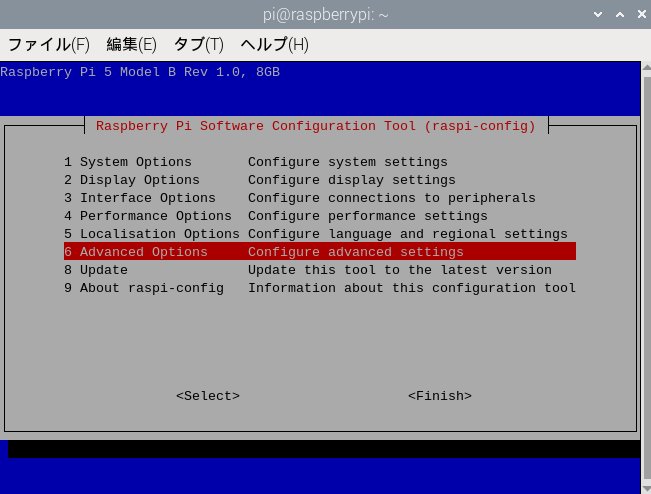The image size is (651, 494).
Task: Click the <Finish> button
Action: pos(440,396)
